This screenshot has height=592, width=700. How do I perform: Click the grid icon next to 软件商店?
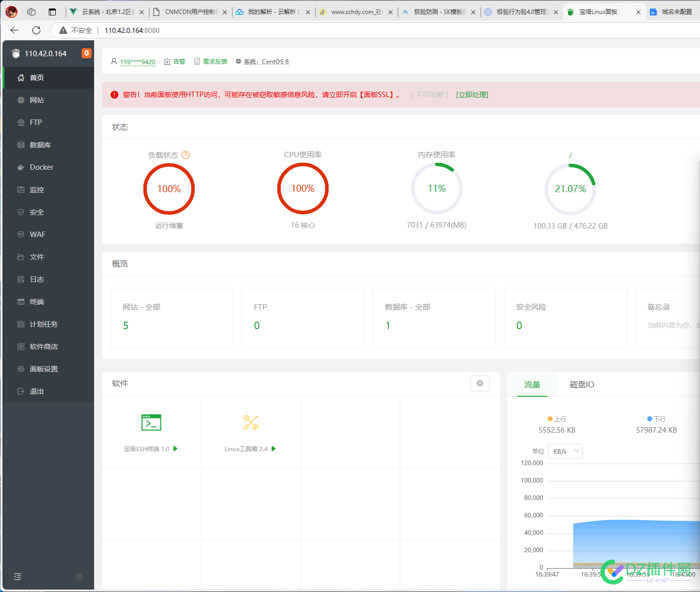tap(21, 347)
